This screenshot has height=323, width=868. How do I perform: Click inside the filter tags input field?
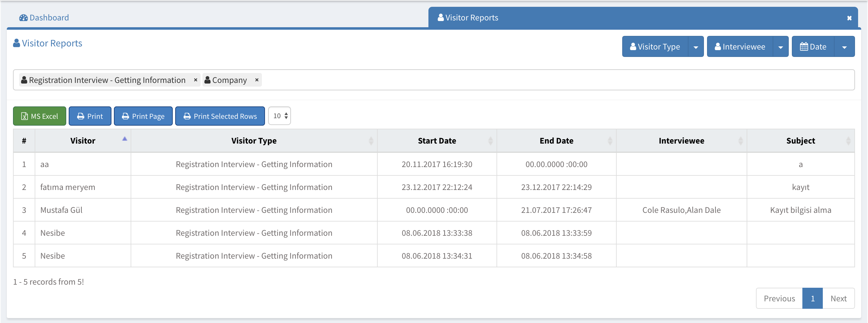pos(539,80)
